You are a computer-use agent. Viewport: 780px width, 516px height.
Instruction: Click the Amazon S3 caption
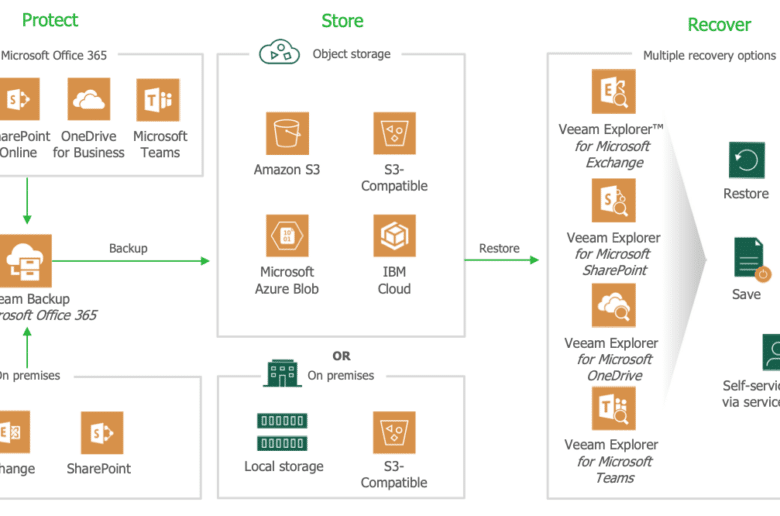point(287,170)
